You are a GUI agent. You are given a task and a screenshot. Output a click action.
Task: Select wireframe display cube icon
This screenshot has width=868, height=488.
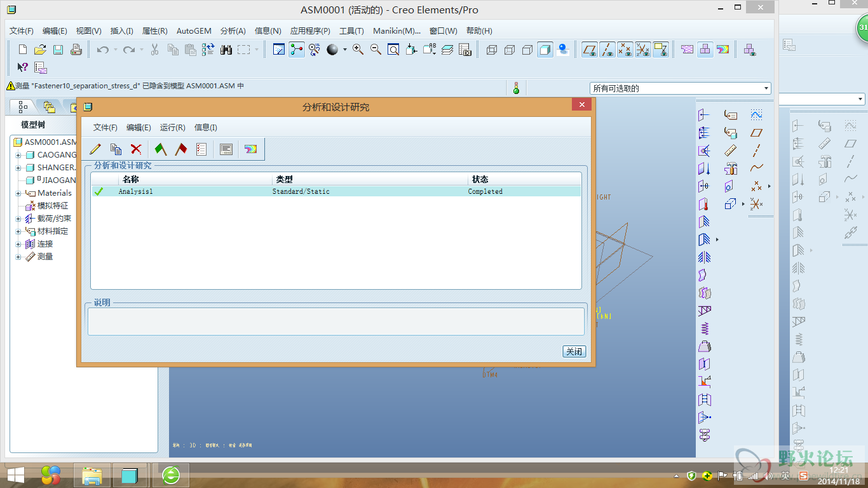click(x=492, y=50)
